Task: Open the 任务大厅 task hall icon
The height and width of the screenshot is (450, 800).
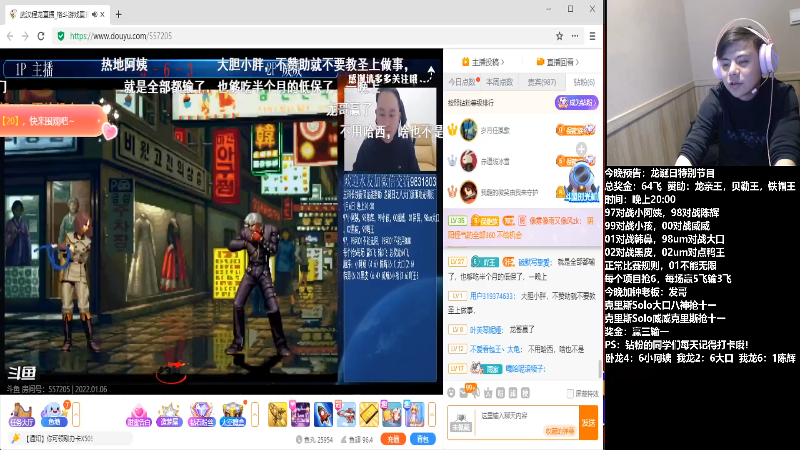Action: point(21,414)
